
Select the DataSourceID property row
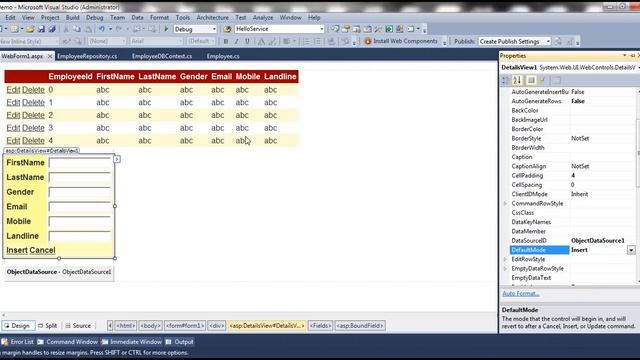click(x=572, y=240)
